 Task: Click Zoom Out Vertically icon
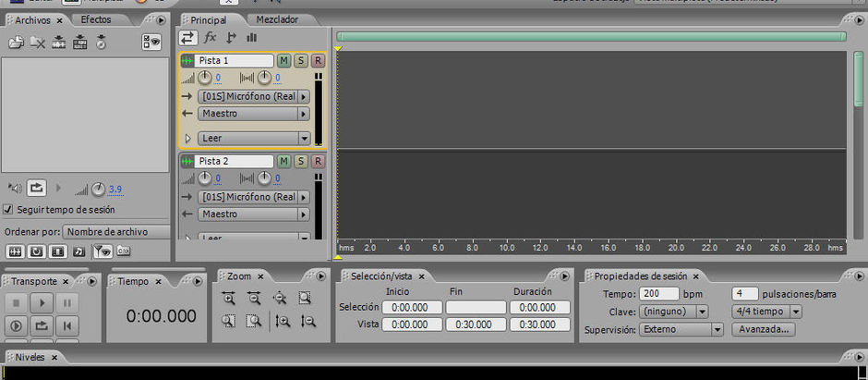click(x=307, y=320)
